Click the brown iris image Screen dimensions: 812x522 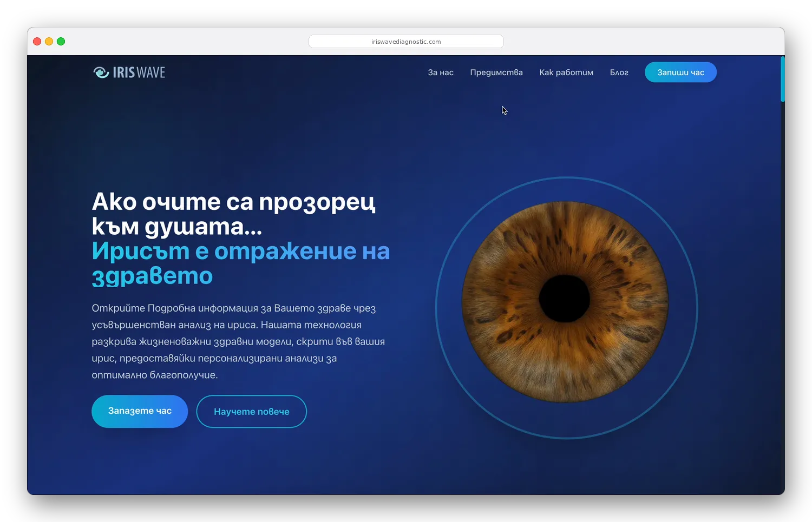(x=565, y=302)
